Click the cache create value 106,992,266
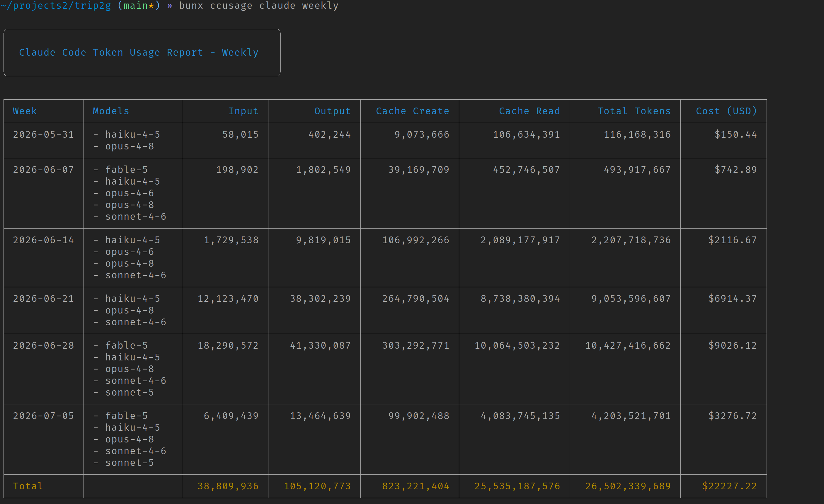The image size is (824, 504). pyautogui.click(x=416, y=240)
